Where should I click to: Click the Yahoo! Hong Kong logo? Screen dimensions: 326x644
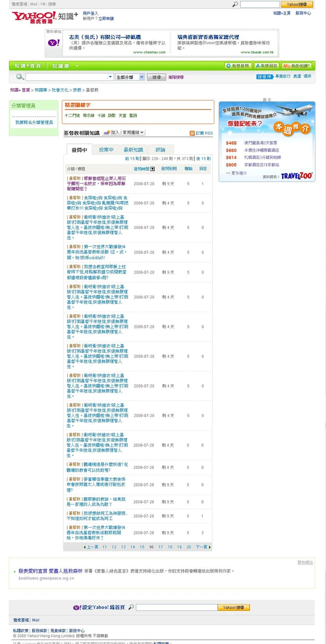[x=34, y=17]
